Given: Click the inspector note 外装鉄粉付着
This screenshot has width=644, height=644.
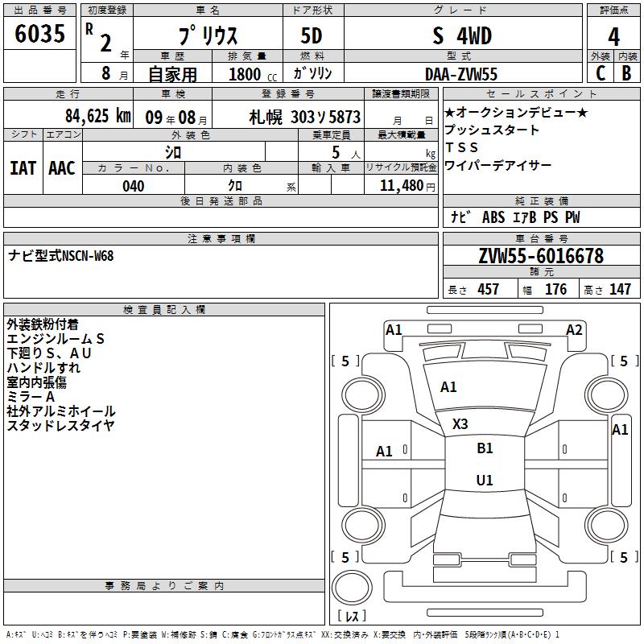Looking at the screenshot, I should tap(43, 324).
